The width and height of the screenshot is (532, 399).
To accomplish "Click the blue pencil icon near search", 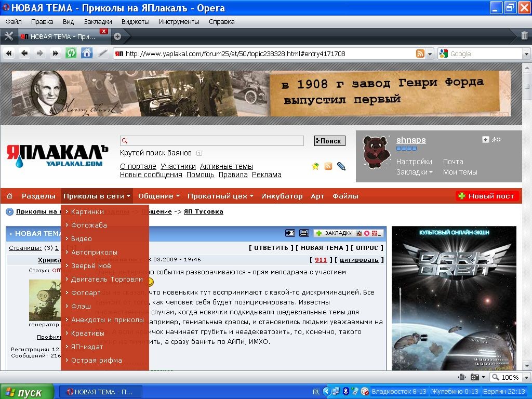I will coord(341,166).
